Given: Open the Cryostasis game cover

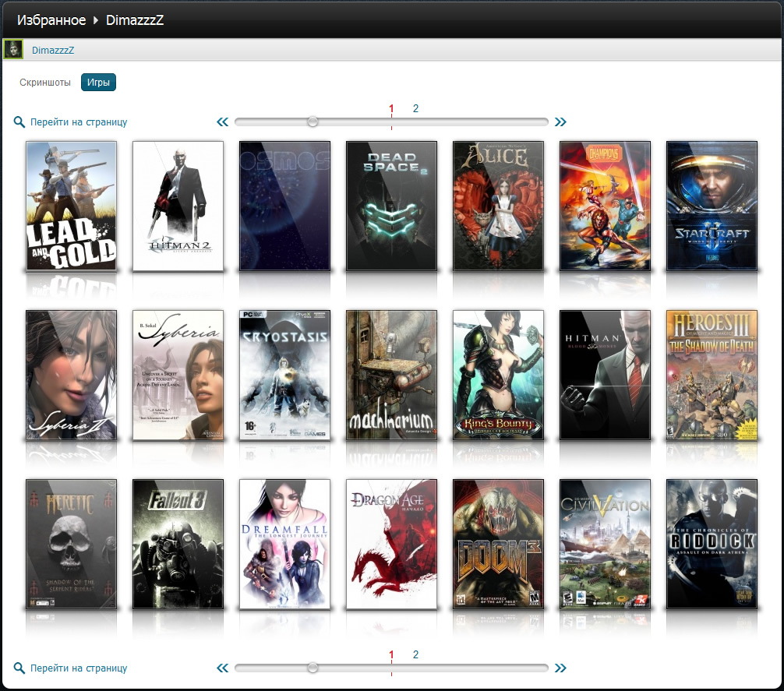Looking at the screenshot, I should [x=284, y=375].
